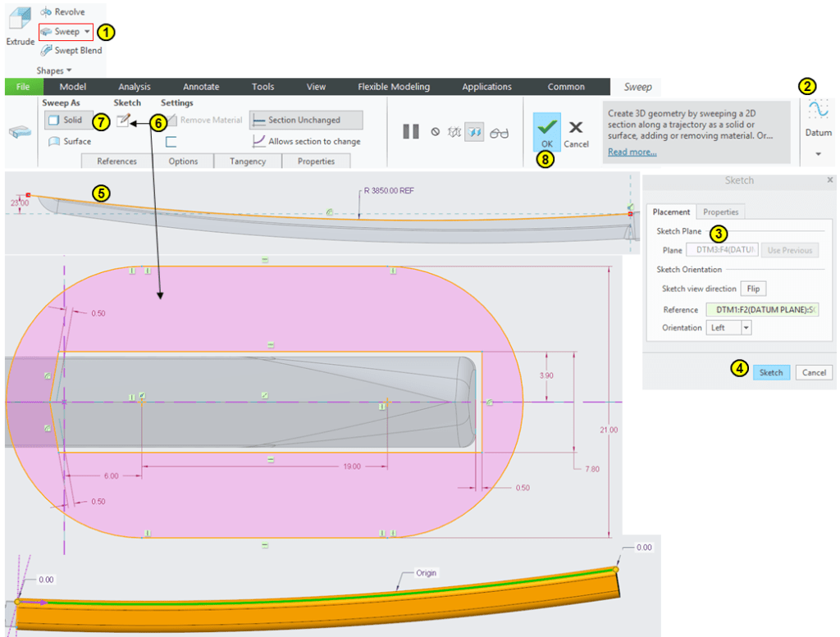Toggle Sweep As Surface option
This screenshot has height=637, width=840.
click(x=70, y=141)
